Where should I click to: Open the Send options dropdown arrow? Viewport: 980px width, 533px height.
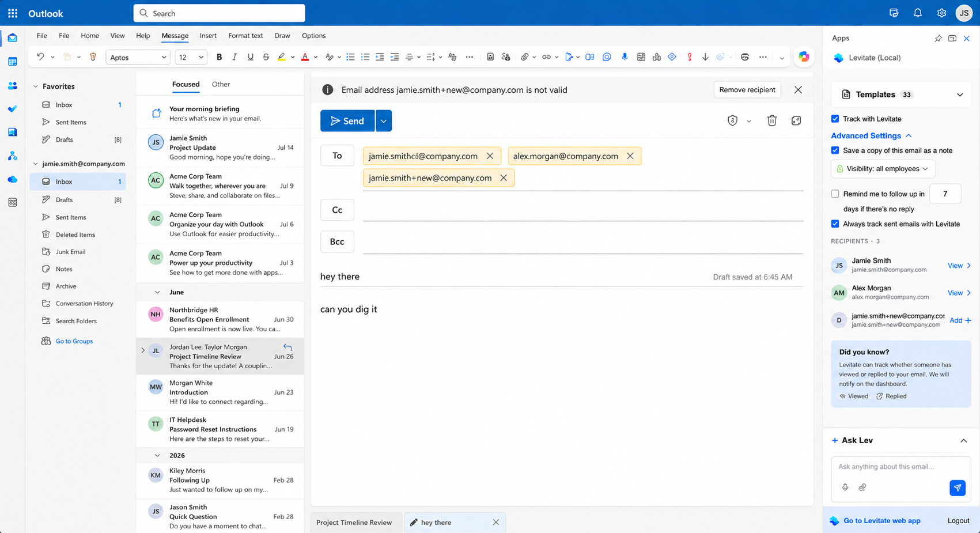tap(384, 121)
